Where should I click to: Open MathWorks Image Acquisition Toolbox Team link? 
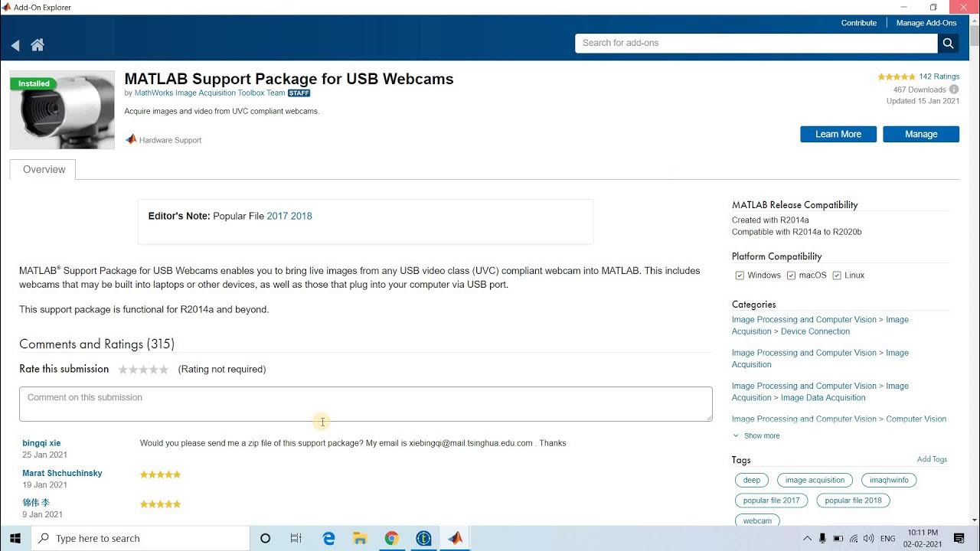pyautogui.click(x=210, y=93)
